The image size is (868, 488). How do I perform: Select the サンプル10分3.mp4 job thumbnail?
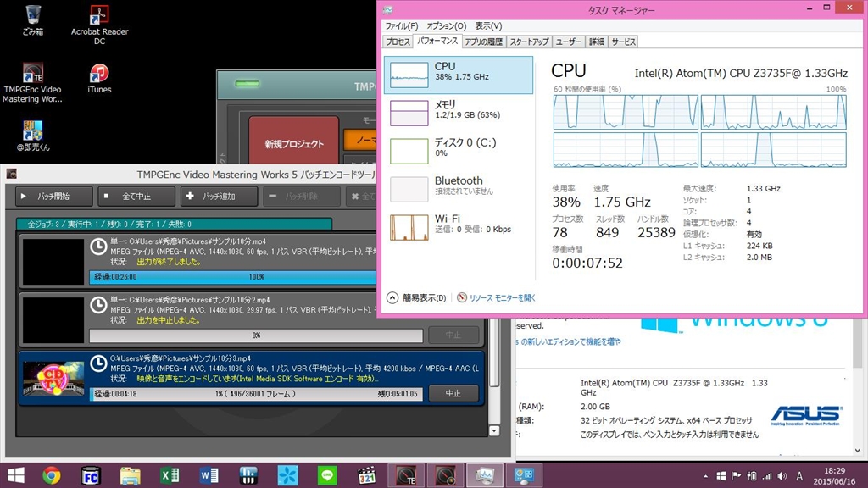(x=53, y=379)
